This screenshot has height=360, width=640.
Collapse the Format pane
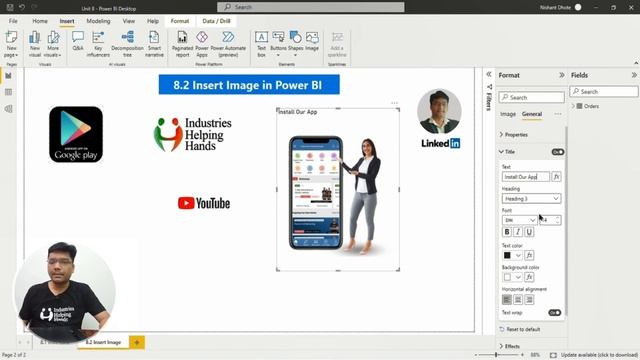coord(562,75)
